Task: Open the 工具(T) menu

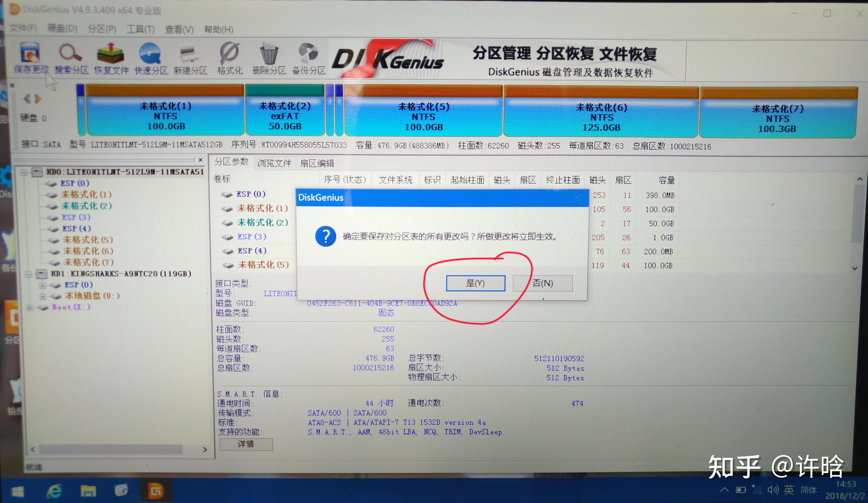Action: (141, 29)
